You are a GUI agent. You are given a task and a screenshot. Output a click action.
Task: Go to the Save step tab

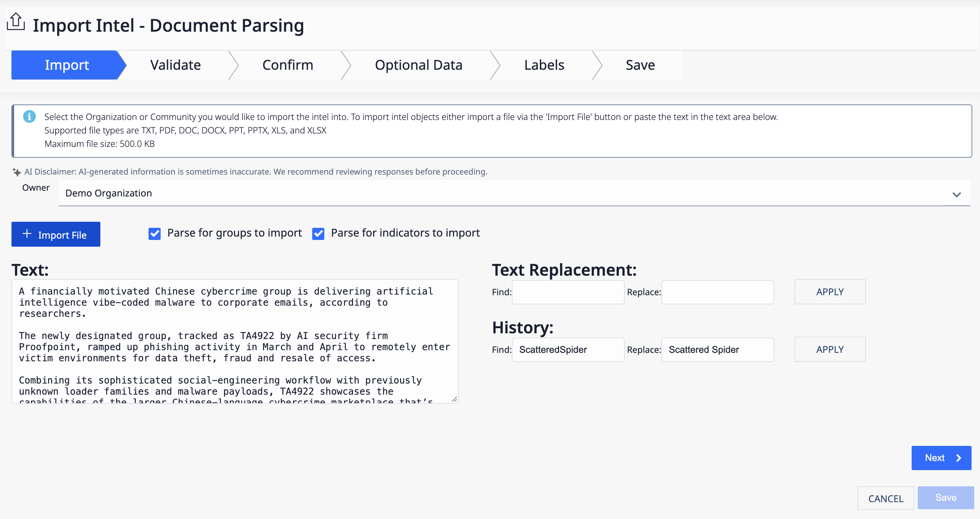coord(640,65)
